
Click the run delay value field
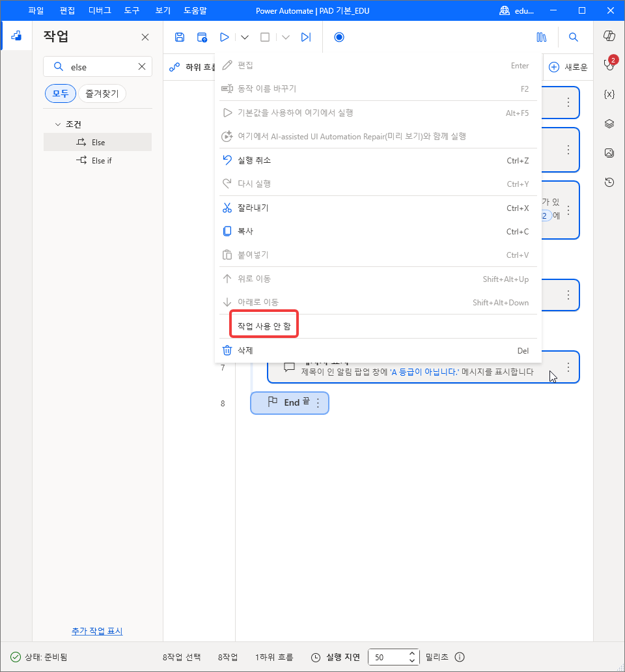tap(389, 657)
